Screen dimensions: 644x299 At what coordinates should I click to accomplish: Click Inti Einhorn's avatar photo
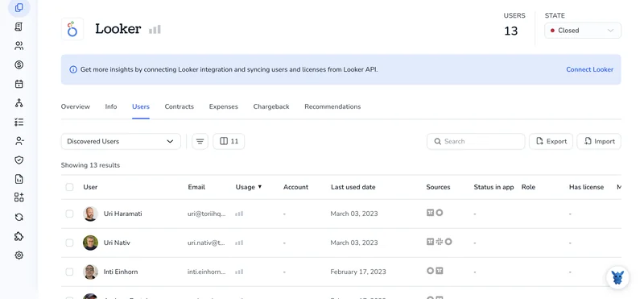click(90, 272)
